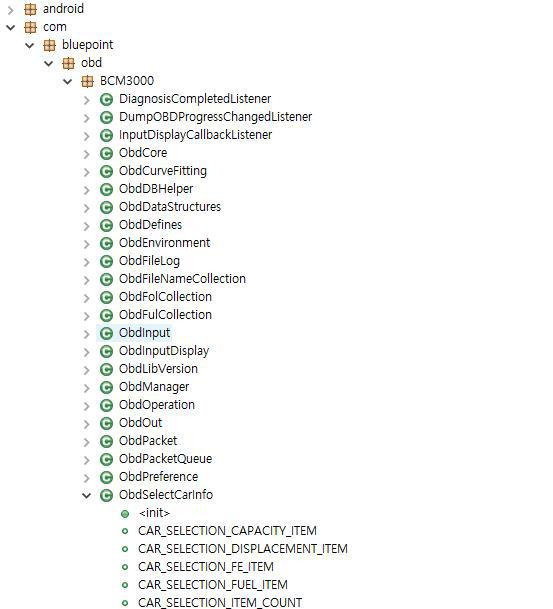This screenshot has height=609, width=553.
Task: Click the android package icon
Action: click(x=31, y=9)
